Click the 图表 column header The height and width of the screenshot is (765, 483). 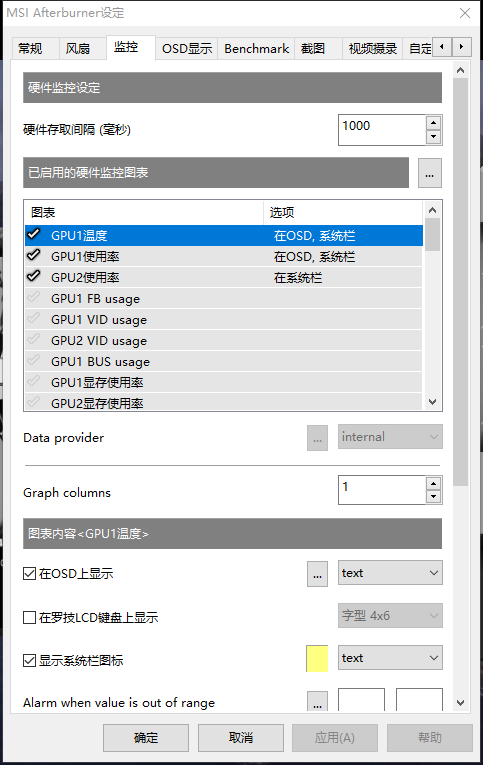pos(144,212)
